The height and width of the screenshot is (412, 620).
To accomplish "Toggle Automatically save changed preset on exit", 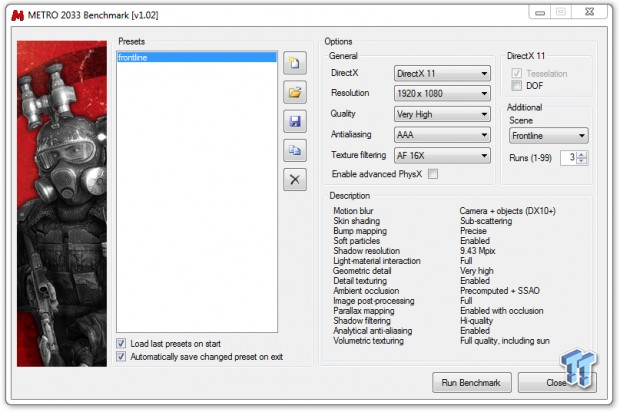I will pyautogui.click(x=121, y=357).
